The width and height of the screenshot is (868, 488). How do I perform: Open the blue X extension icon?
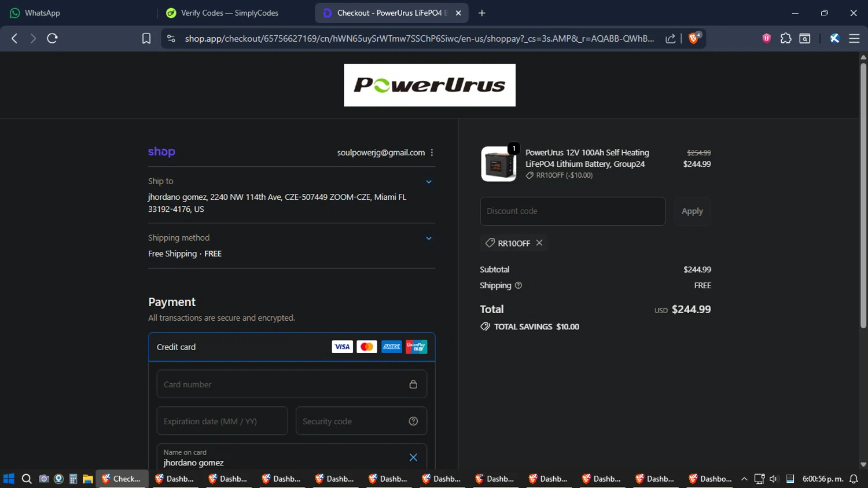[834, 38]
